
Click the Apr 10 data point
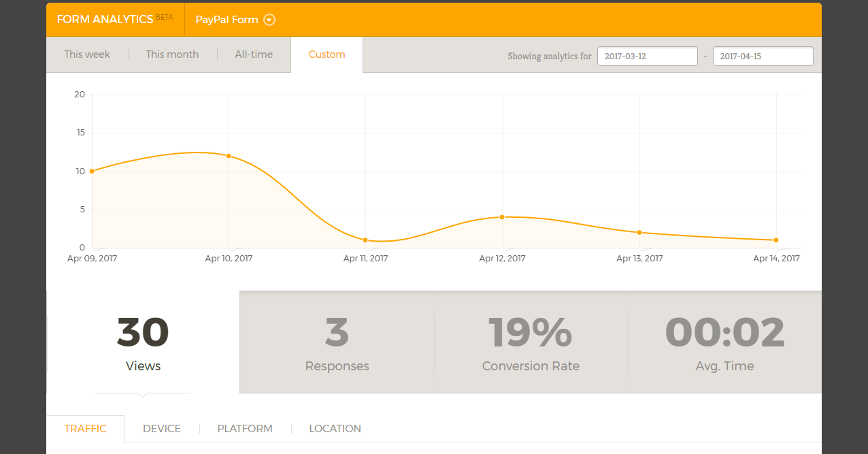[x=229, y=156]
